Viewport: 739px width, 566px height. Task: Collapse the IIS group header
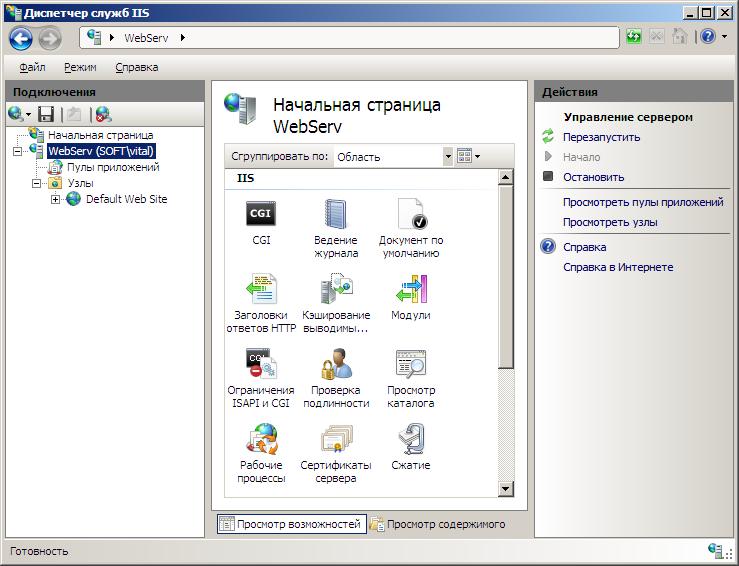pyautogui.click(x=246, y=178)
